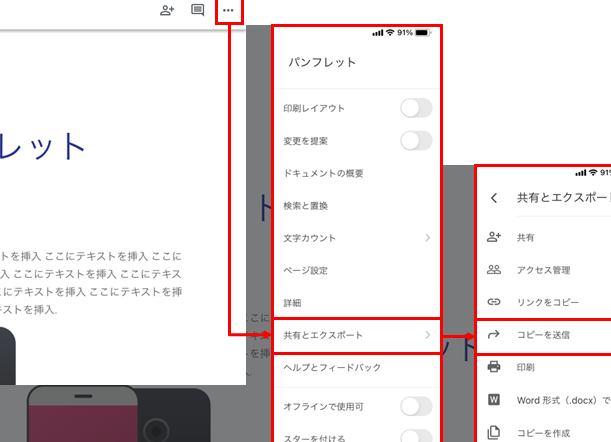Choose リンクをコピー option
The height and width of the screenshot is (442, 611).
coord(544,302)
